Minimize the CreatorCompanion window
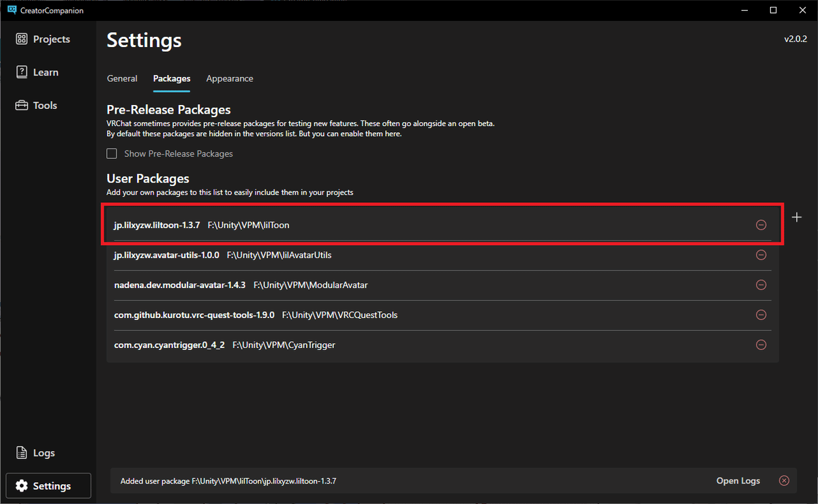818x504 pixels. [x=743, y=10]
